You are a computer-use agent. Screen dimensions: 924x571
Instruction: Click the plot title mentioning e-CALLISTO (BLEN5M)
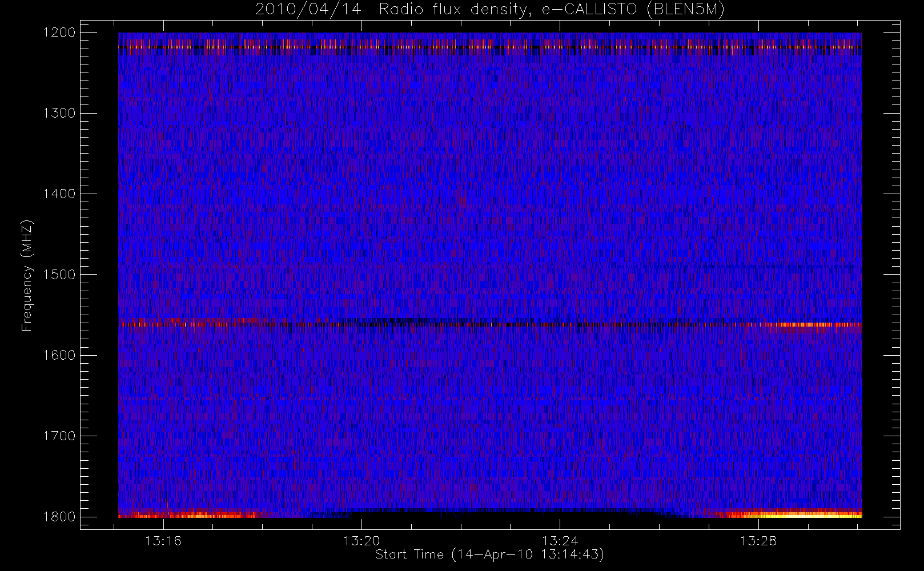[x=490, y=10]
